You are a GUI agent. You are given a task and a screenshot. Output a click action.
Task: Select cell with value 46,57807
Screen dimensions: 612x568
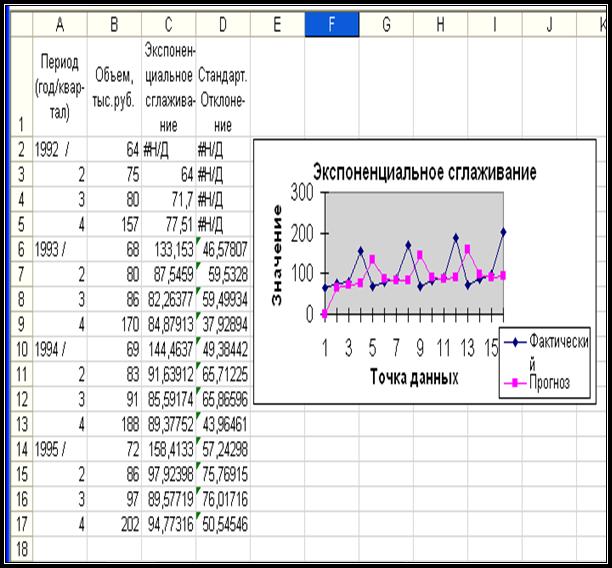pyautogui.click(x=223, y=249)
